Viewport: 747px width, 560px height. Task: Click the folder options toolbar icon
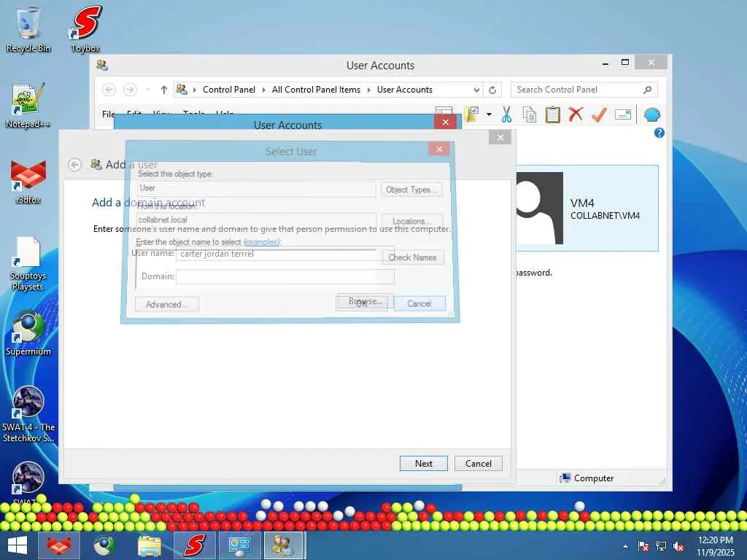[472, 114]
